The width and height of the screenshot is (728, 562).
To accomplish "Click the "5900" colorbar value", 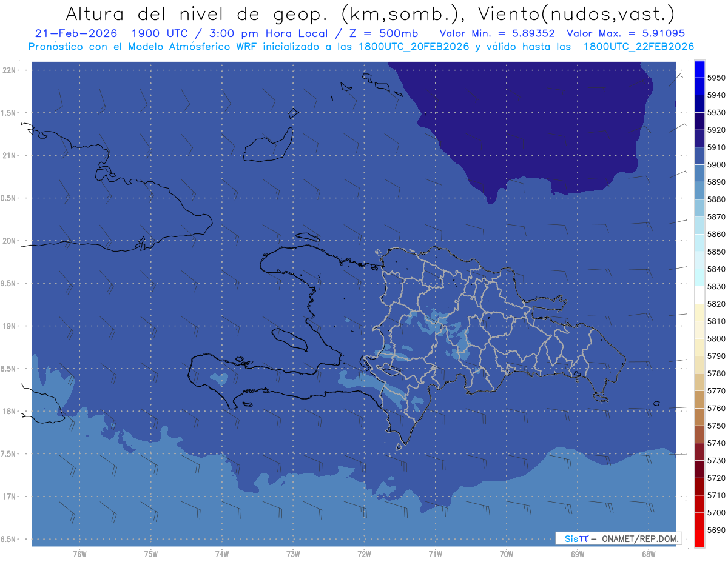I will point(716,165).
